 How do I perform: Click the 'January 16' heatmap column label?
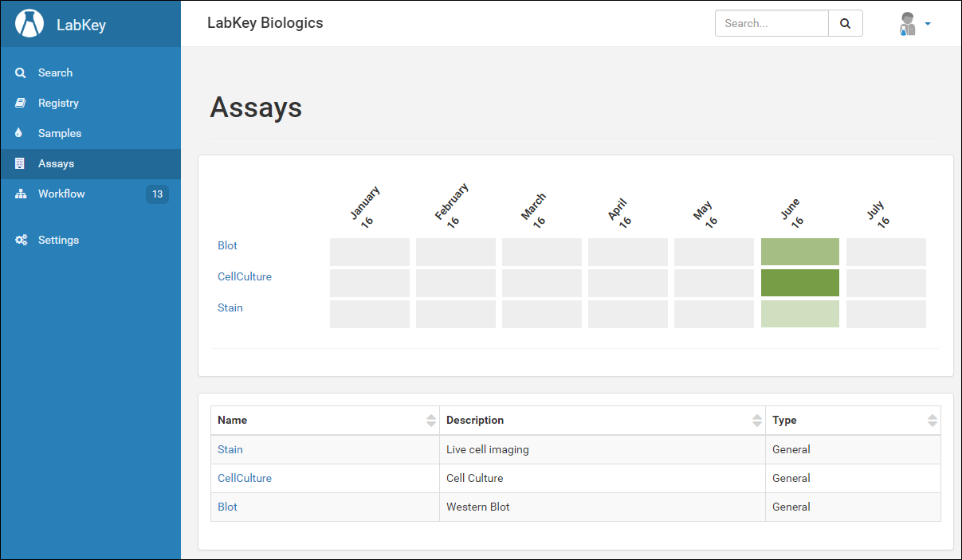tap(367, 206)
